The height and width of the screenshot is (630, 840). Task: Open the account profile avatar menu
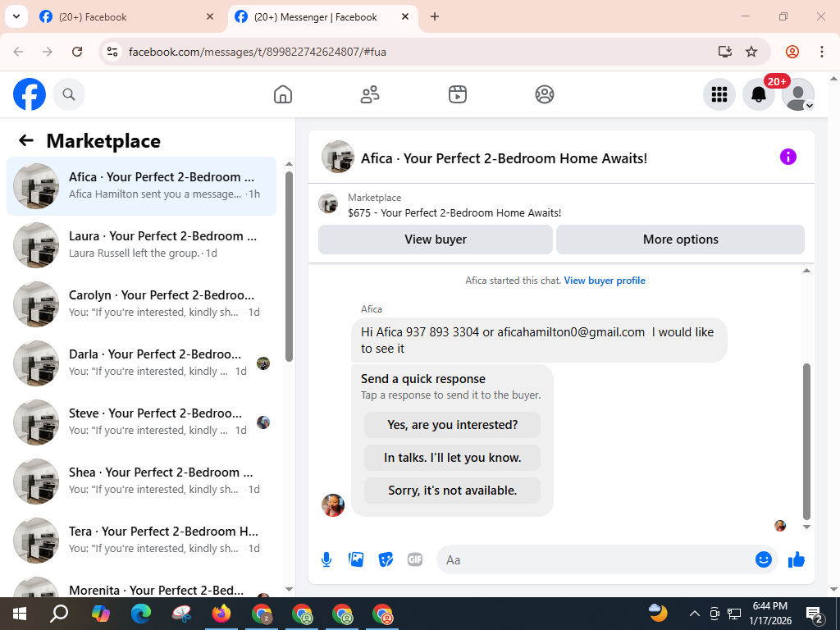point(798,94)
